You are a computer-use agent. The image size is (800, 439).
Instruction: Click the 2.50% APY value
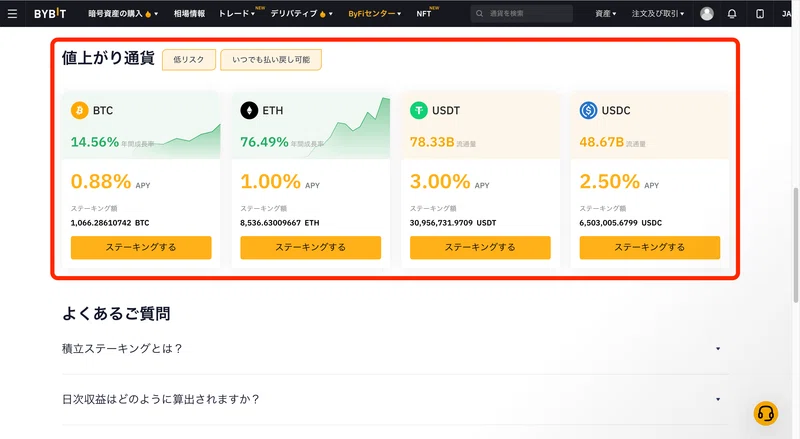click(609, 182)
